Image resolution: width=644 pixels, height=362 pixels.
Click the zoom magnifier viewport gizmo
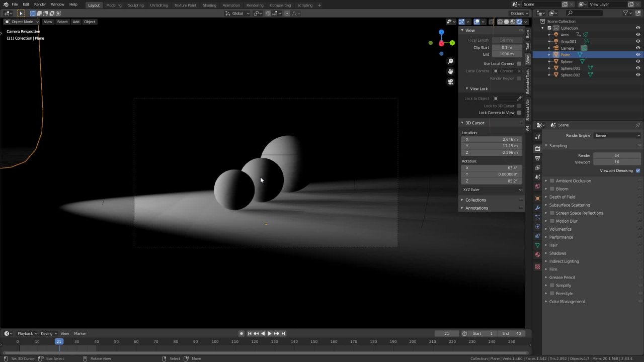450,61
